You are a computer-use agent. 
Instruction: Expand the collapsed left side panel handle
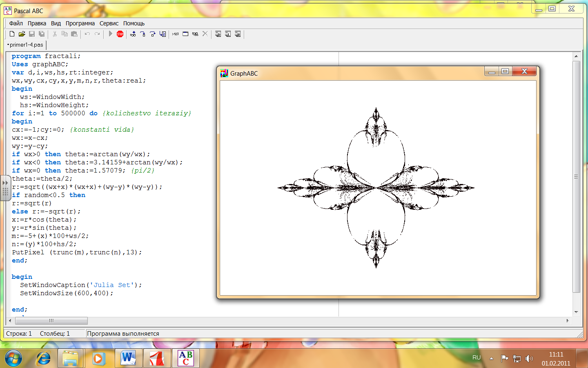[x=5, y=188]
